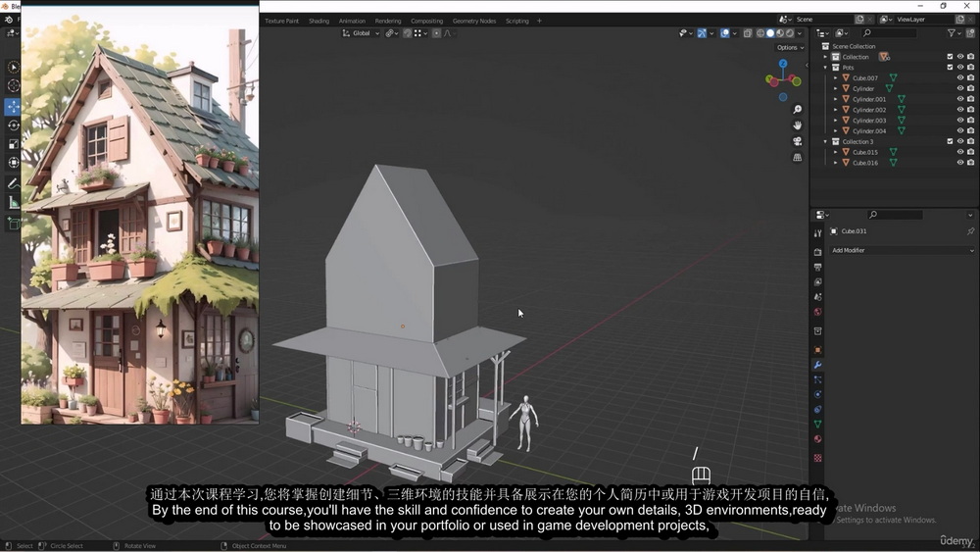The width and height of the screenshot is (980, 552).
Task: Select the Measure tool
Action: 13,203
